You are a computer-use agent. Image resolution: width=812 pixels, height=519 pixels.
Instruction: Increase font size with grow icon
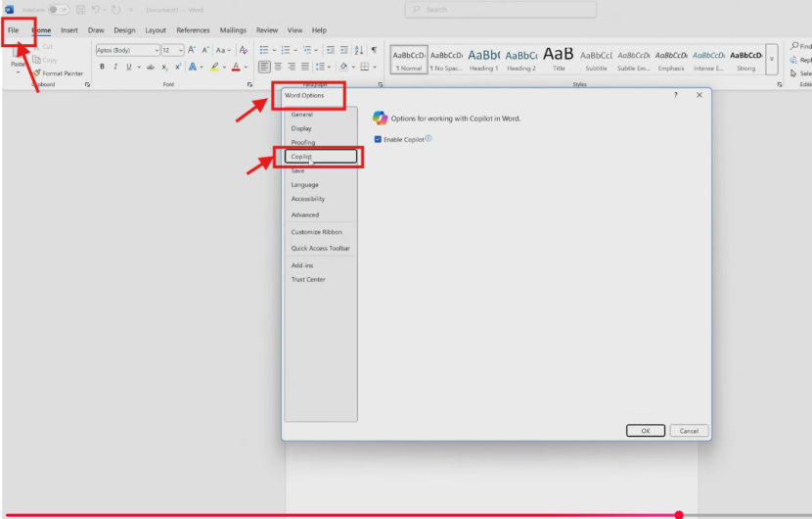(192, 50)
